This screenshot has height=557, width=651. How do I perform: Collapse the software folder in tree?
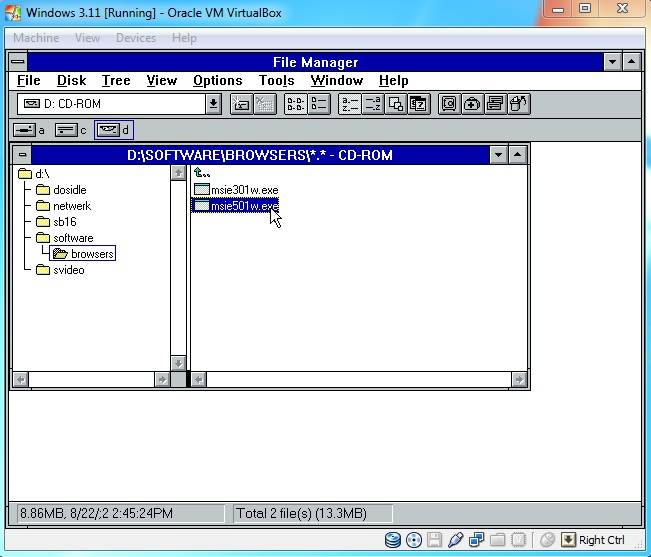pyautogui.click(x=72, y=238)
